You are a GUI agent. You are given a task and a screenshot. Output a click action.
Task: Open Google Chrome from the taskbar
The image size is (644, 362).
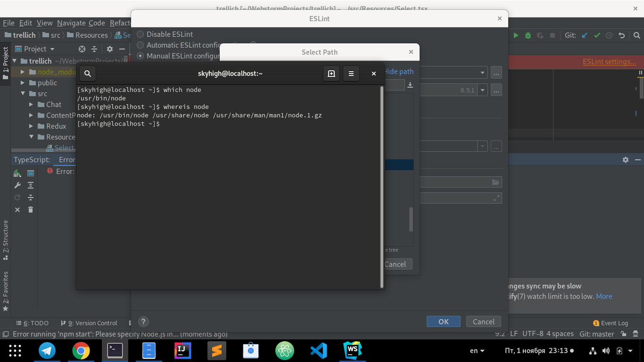pyautogui.click(x=81, y=351)
